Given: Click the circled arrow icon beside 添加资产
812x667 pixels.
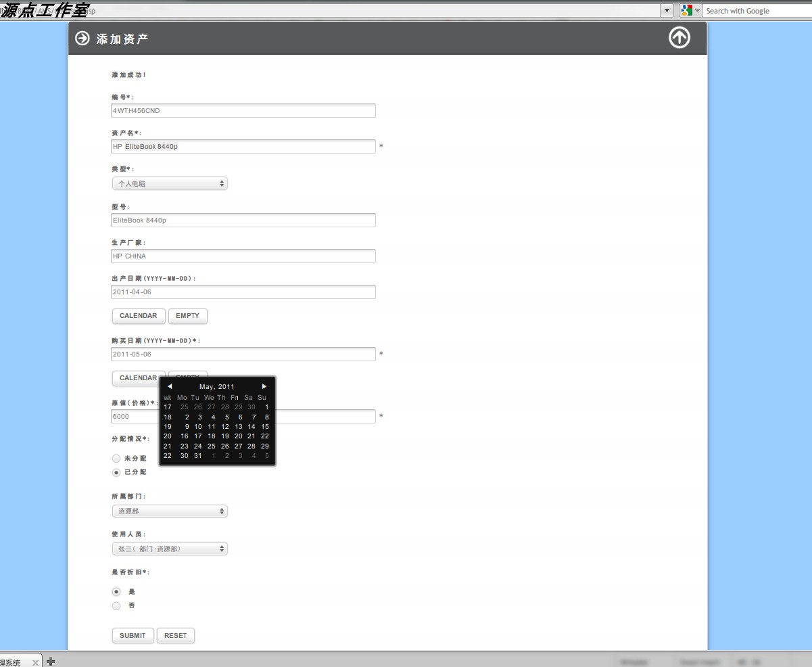Looking at the screenshot, I should point(82,39).
